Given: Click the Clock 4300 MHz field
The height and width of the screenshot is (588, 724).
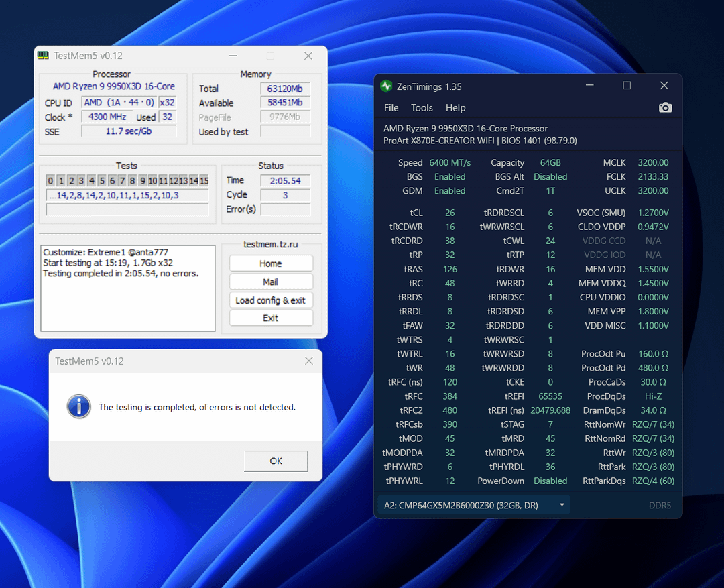Looking at the screenshot, I should tap(107, 117).
